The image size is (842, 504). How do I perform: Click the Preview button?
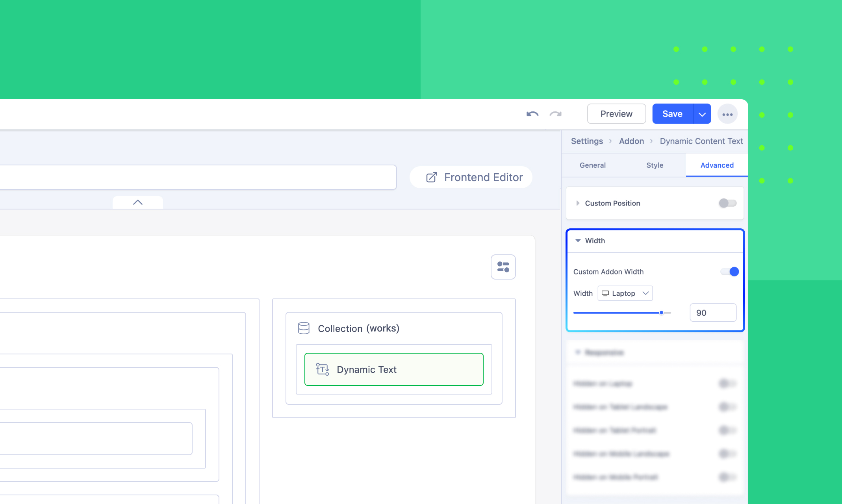click(x=616, y=114)
